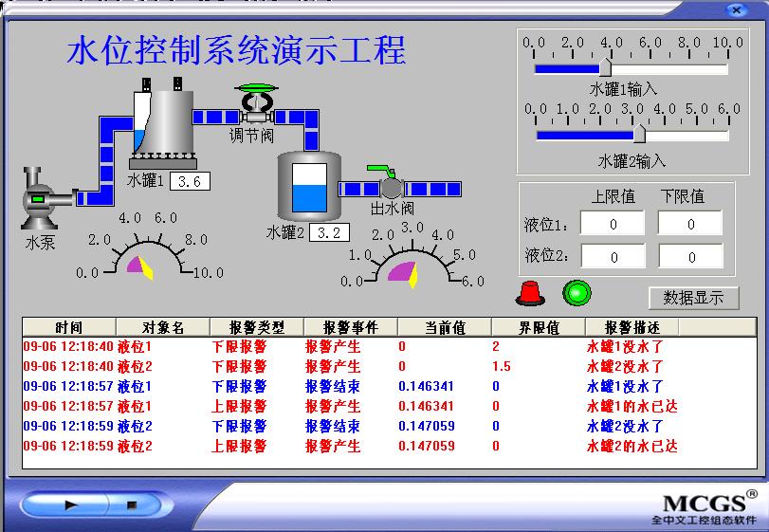Click the 水罐1输入 slider thumb
Image resolution: width=769 pixels, height=532 pixels.
point(605,68)
